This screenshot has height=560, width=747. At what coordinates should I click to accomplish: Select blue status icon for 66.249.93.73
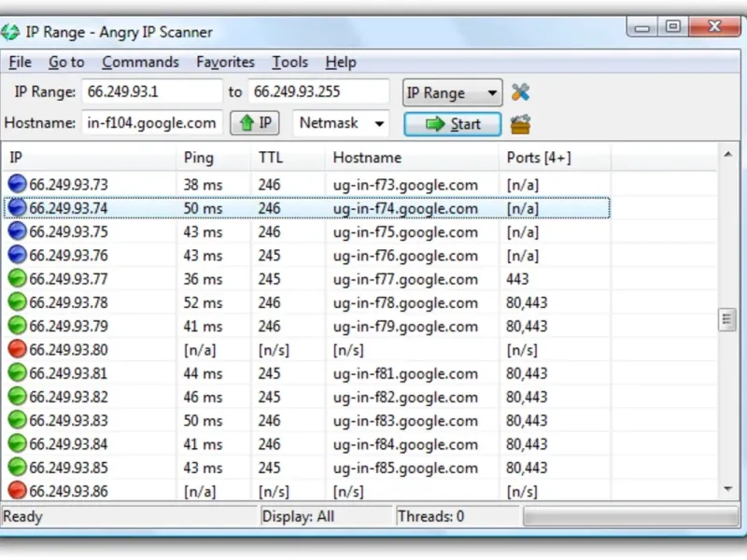point(17,184)
